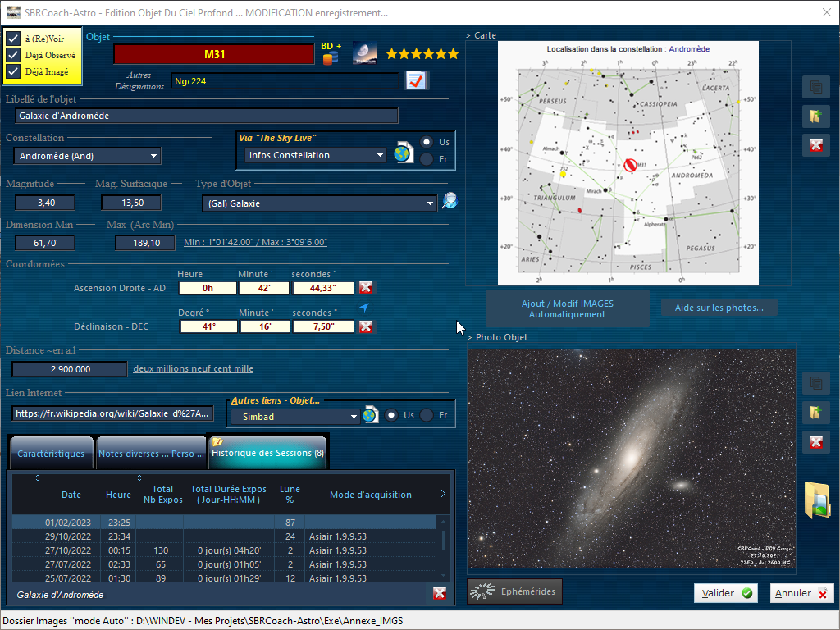The width and height of the screenshot is (840, 630).
Task: Select Us radio for The Sky Live
Action: [427, 142]
